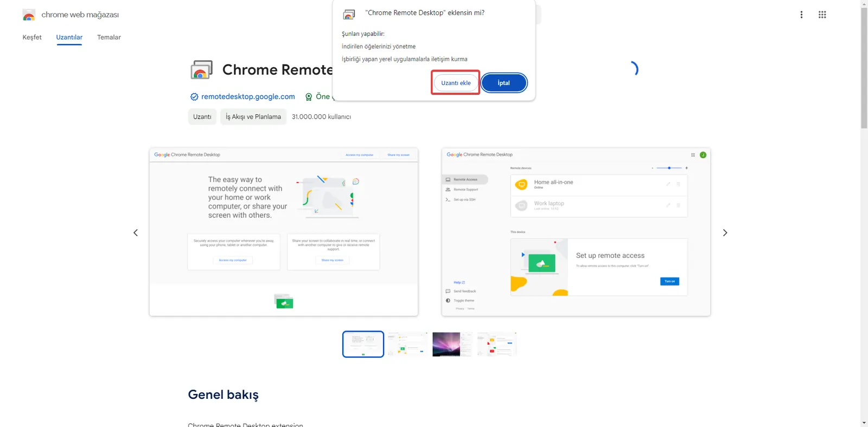
Task: Click the featured award badge icon
Action: [309, 96]
